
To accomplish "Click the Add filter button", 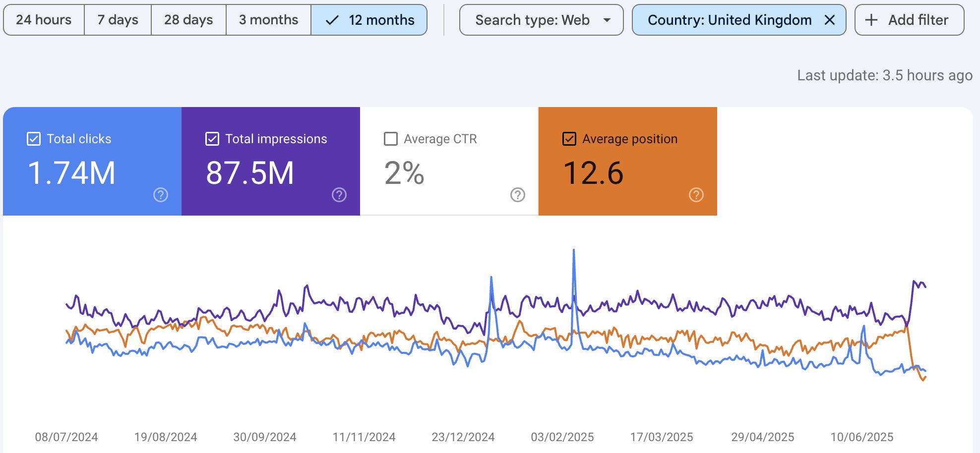I will coord(910,20).
